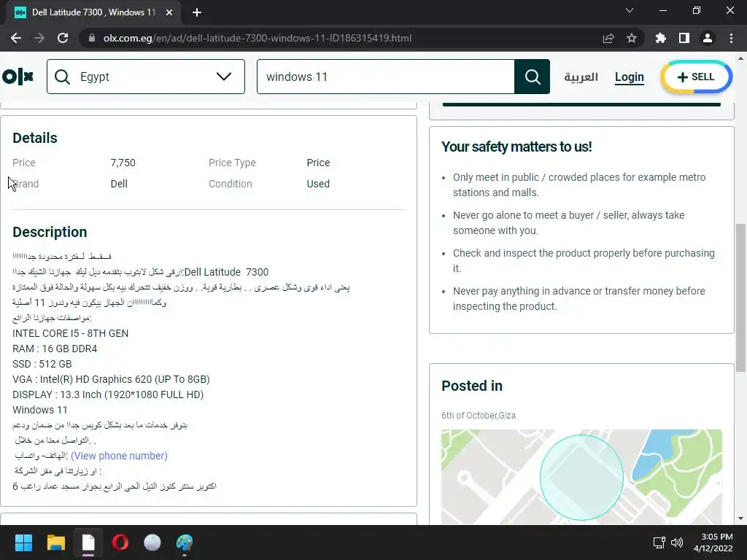Click the DISPLAY 13.3 Inch line

click(108, 394)
